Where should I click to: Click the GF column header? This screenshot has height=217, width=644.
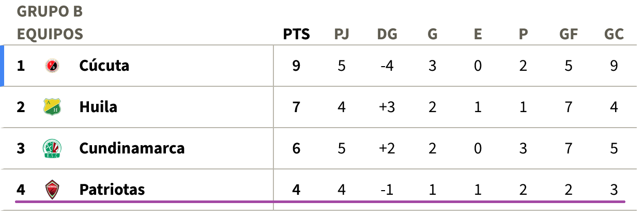click(x=569, y=35)
